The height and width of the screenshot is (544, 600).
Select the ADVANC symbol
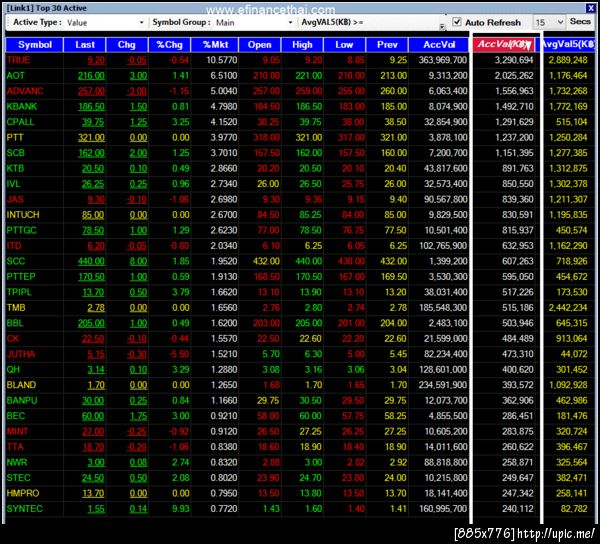(x=25, y=91)
